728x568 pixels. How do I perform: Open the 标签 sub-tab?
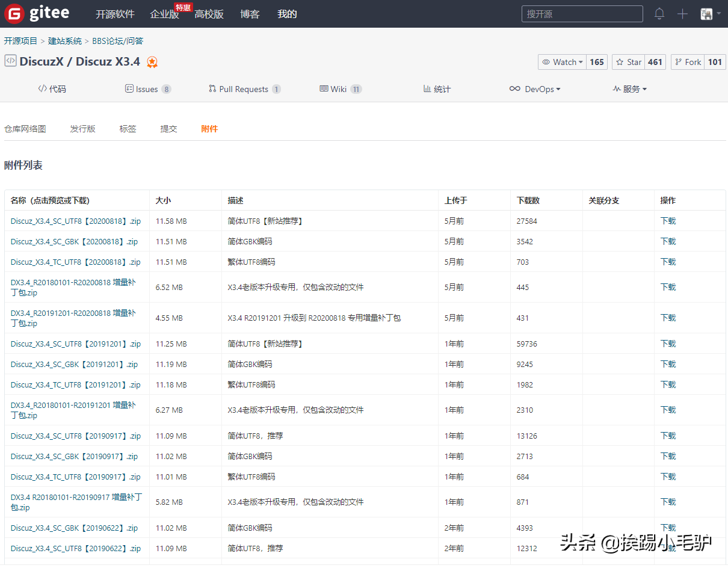128,129
